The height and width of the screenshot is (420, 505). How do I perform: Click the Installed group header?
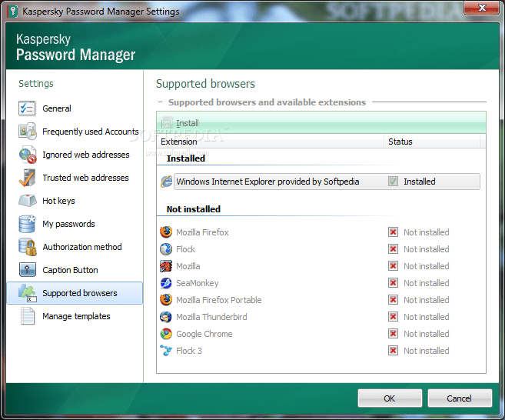[x=186, y=158]
